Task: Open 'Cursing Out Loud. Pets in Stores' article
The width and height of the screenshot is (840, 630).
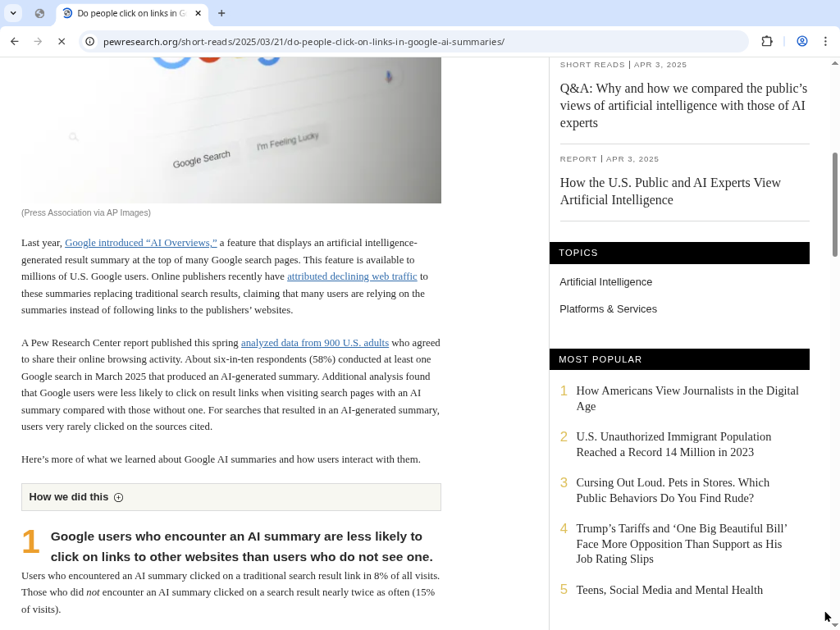Action: point(673,491)
